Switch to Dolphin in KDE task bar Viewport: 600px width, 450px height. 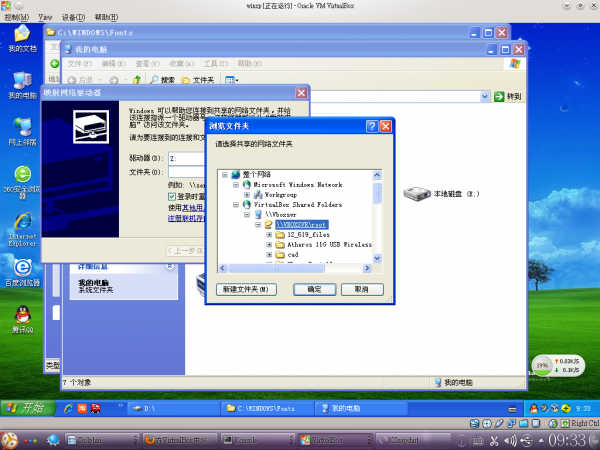(x=101, y=440)
